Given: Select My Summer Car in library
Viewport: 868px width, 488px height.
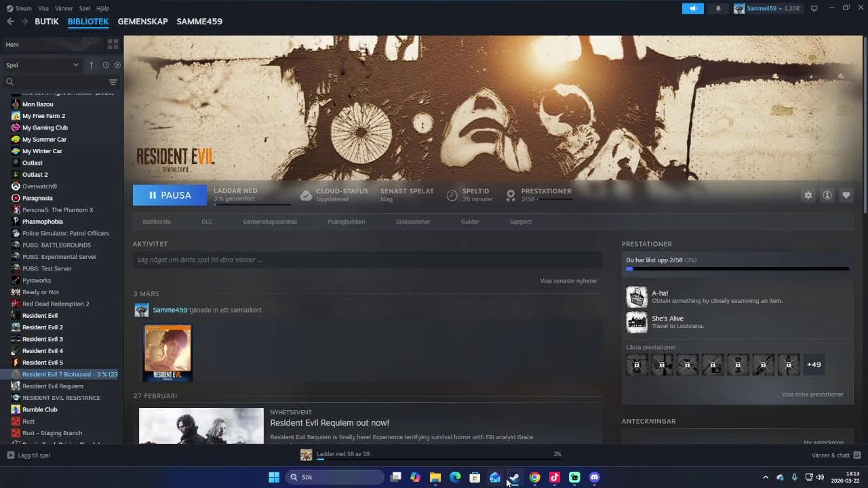Looking at the screenshot, I should tap(44, 140).
